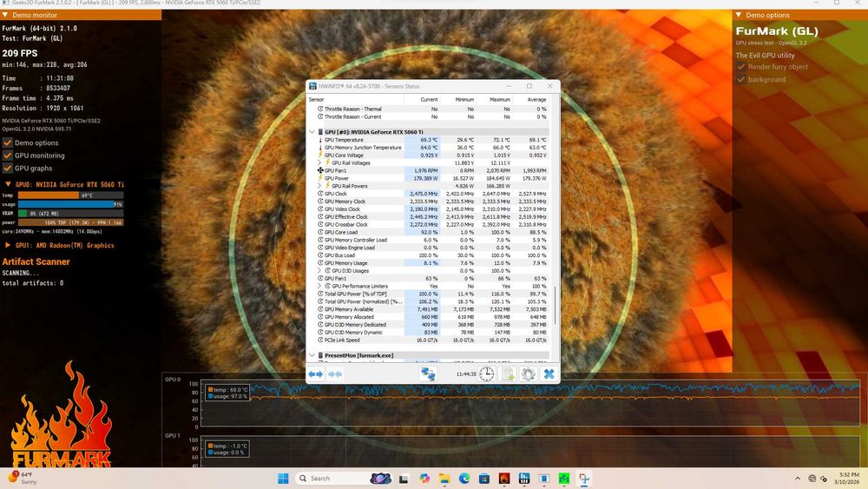The height and width of the screenshot is (489, 868).
Task: Click thermometer icon beside GPU Temperature
Action: 320,140
